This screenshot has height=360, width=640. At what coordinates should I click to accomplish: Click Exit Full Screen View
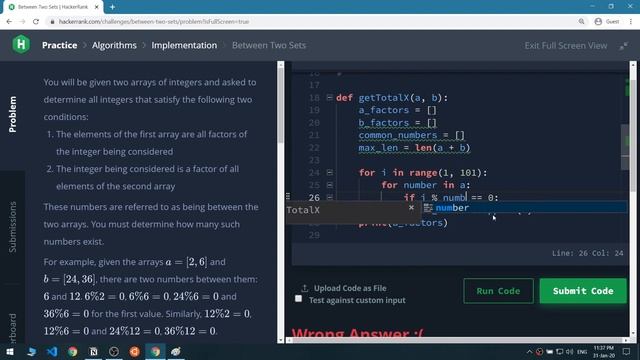click(566, 46)
